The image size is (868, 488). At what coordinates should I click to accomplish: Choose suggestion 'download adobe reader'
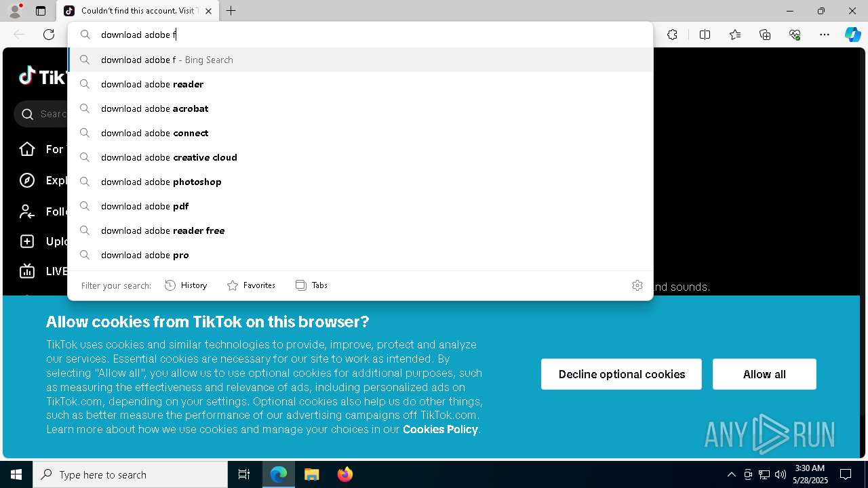point(360,84)
